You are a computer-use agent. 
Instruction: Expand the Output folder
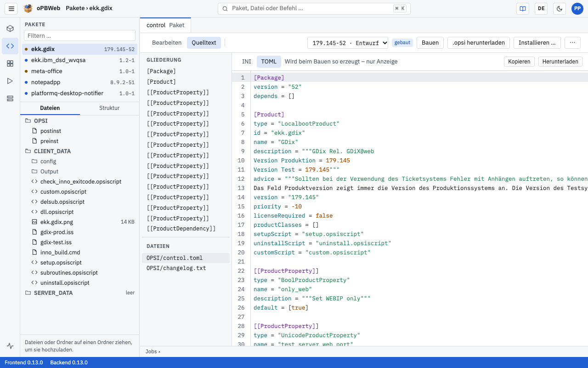point(79,171)
